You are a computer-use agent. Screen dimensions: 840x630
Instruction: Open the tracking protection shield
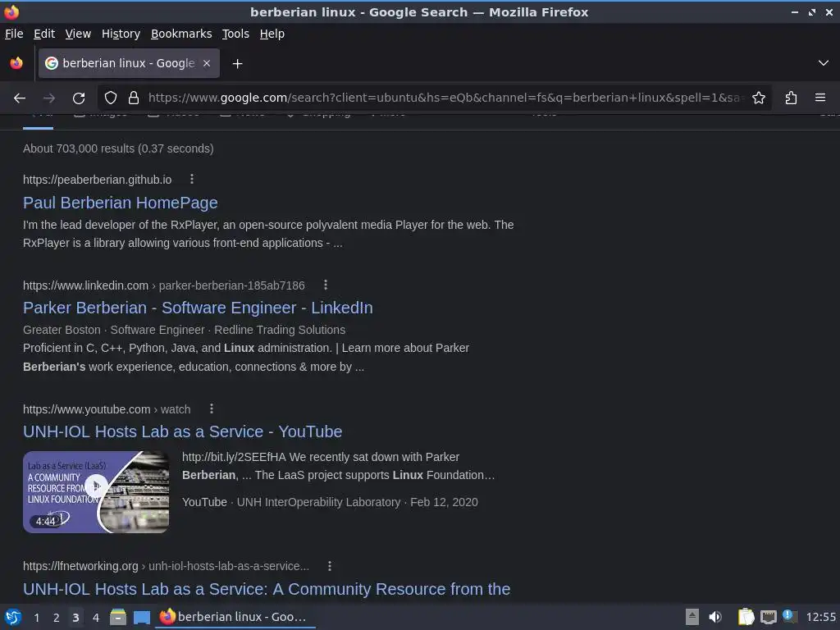click(111, 98)
